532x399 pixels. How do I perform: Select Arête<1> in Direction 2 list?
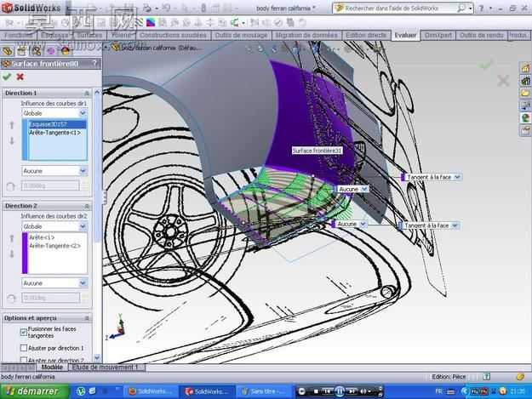[x=42, y=237]
